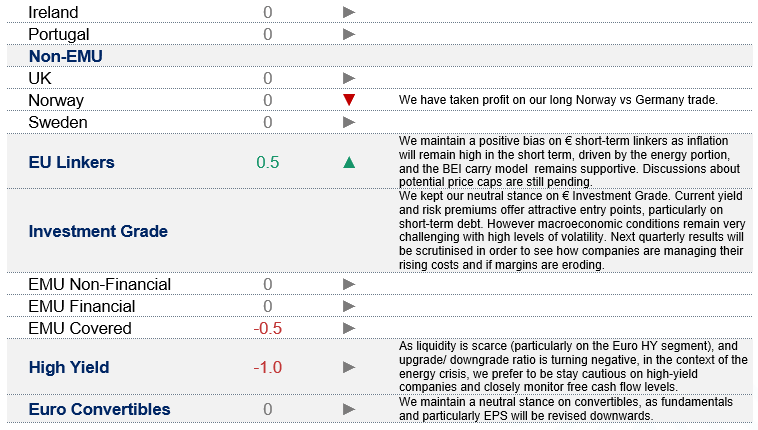
Task: Click the grey arrow in the Sweden row
Action: pos(349,122)
